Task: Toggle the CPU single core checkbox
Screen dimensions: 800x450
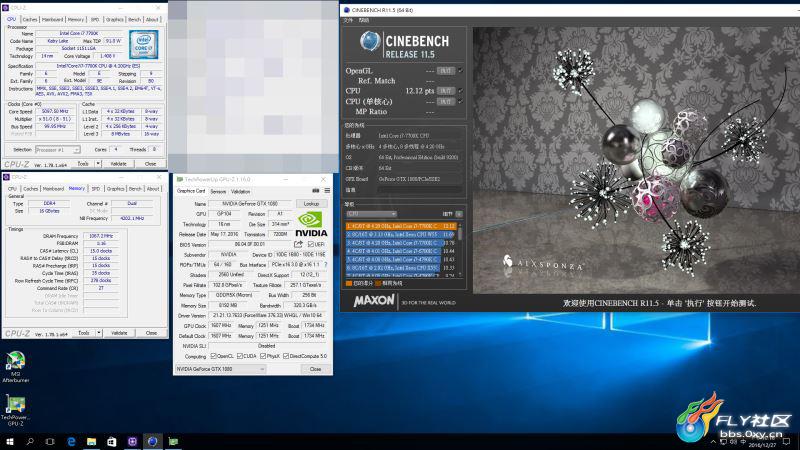Action: pyautogui.click(x=460, y=102)
